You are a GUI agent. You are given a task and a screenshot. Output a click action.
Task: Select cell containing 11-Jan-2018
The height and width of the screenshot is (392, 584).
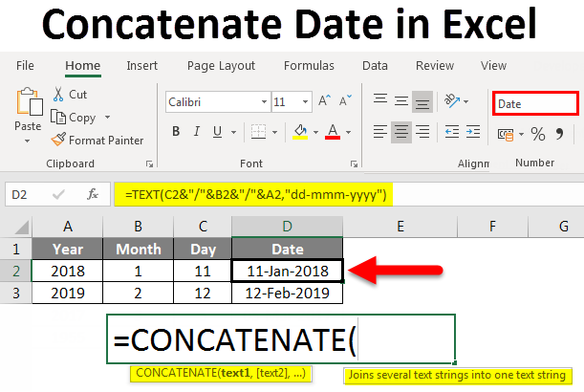tap(287, 271)
